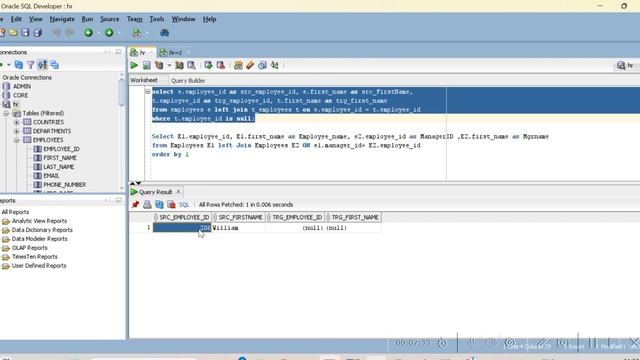This screenshot has height=360, width=640.
Task: Click the Save icon in main toolbar
Action: (25, 33)
